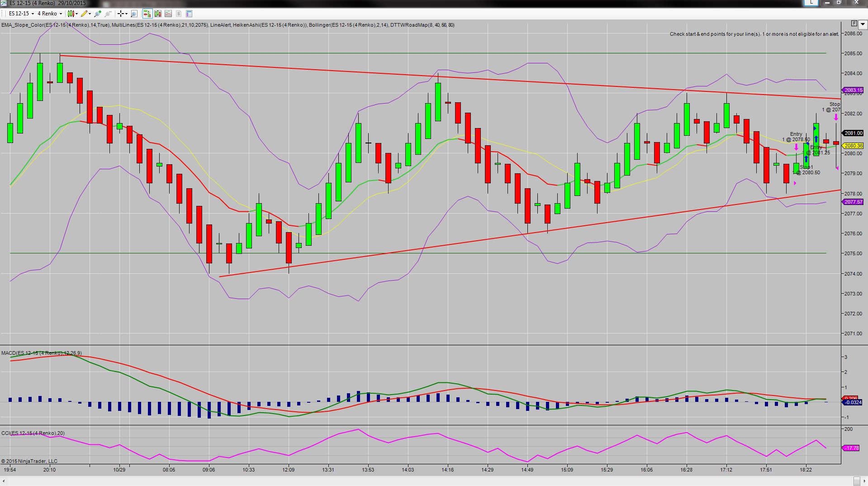Open the dropdown arrow above price axis

(863, 24)
